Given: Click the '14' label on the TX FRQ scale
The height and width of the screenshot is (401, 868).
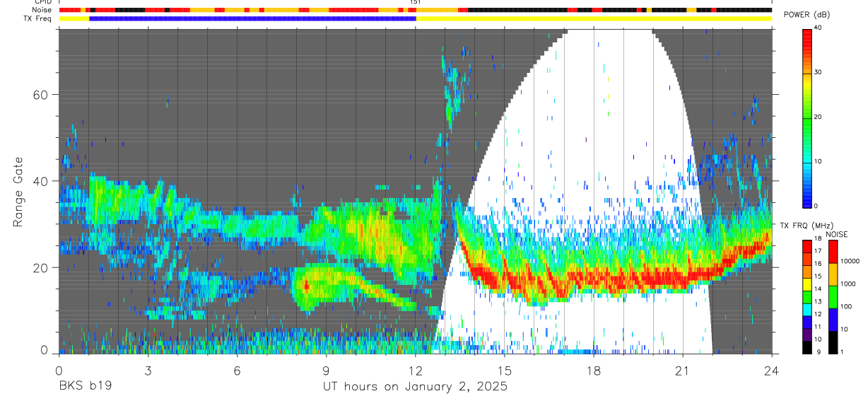Looking at the screenshot, I should click(x=819, y=289).
